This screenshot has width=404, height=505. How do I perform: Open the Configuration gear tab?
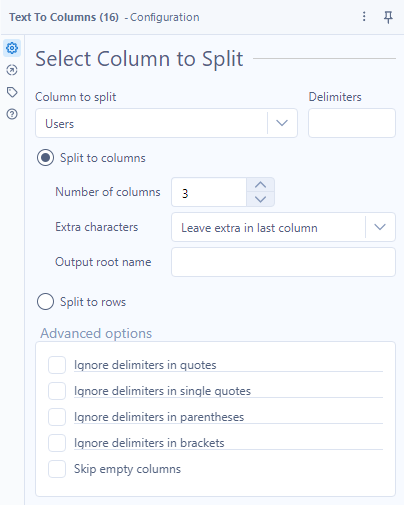tap(12, 48)
